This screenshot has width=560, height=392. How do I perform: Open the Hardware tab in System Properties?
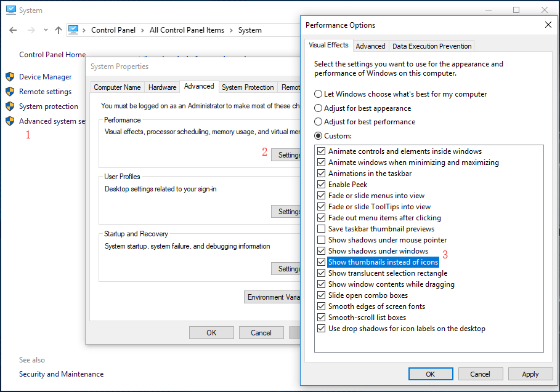coord(162,87)
